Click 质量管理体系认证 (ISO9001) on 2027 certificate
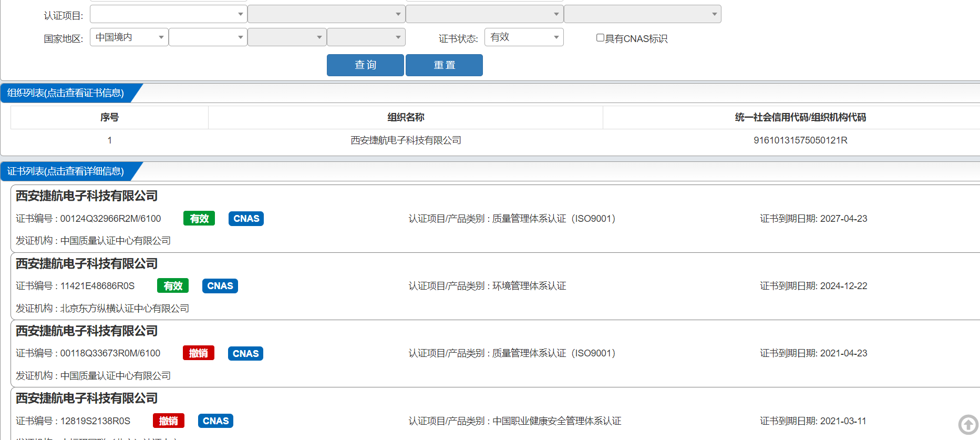This screenshot has width=980, height=440. pyautogui.click(x=553, y=219)
